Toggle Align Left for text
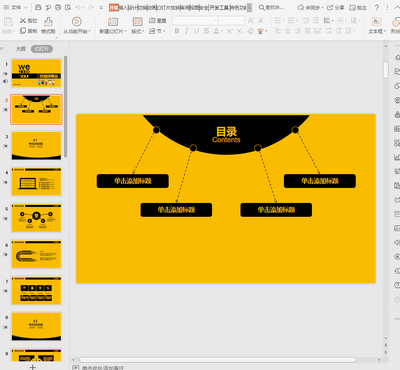The height and width of the screenshot is (370, 400). pos(278,31)
